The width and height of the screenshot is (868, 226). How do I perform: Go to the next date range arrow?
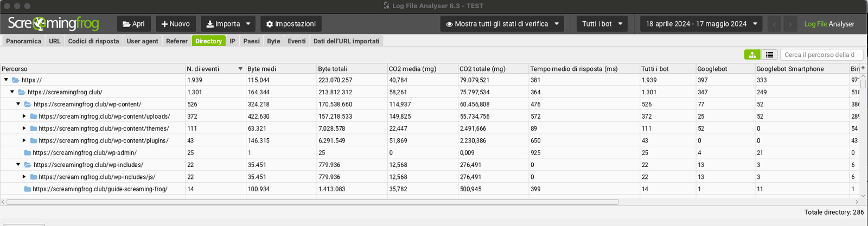coord(790,24)
